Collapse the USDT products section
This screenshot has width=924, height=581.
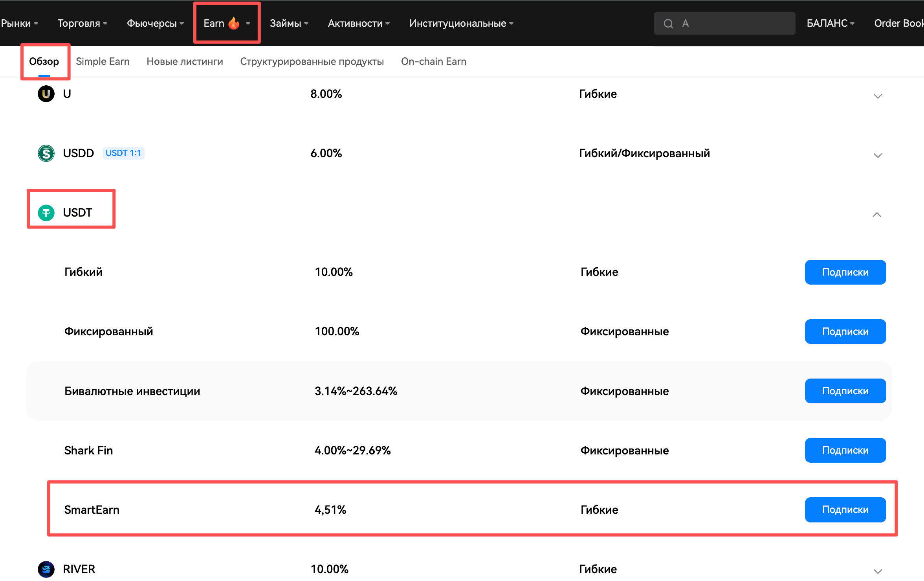[x=877, y=215]
